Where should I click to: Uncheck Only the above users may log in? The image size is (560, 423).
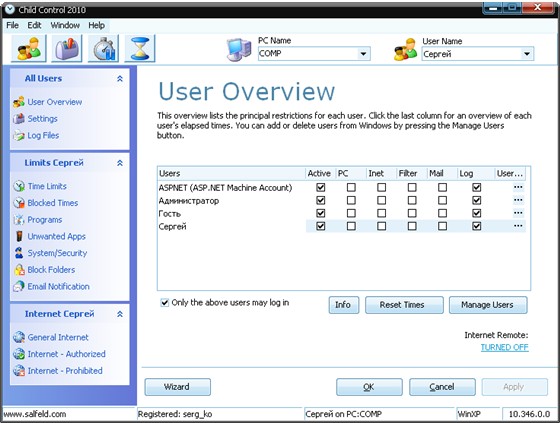164,303
